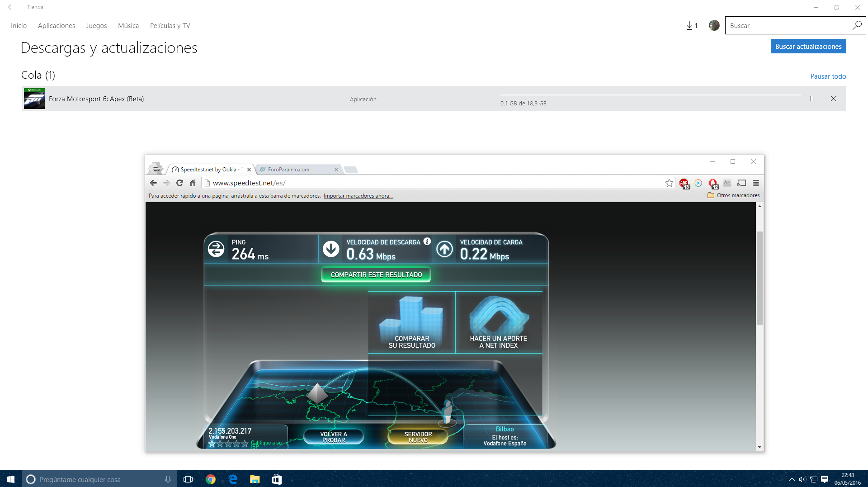Open the Juegos tab
Viewport: 868px width, 487px height.
[x=96, y=26]
